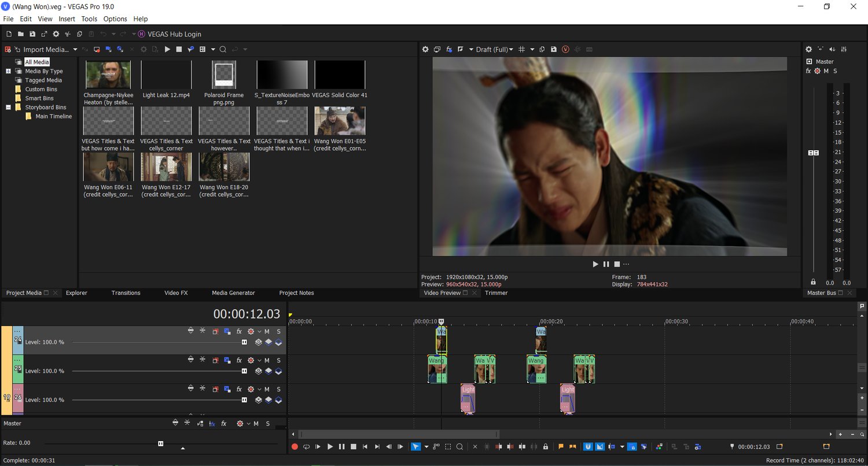868x466 pixels.
Task: Click the Cut scissors icon in the top toolbar
Action: (68, 34)
